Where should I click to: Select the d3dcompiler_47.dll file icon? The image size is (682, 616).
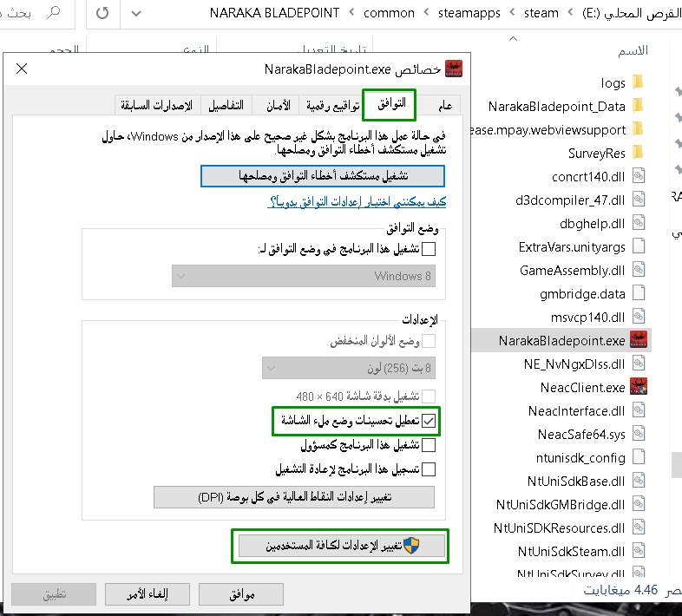(x=638, y=200)
